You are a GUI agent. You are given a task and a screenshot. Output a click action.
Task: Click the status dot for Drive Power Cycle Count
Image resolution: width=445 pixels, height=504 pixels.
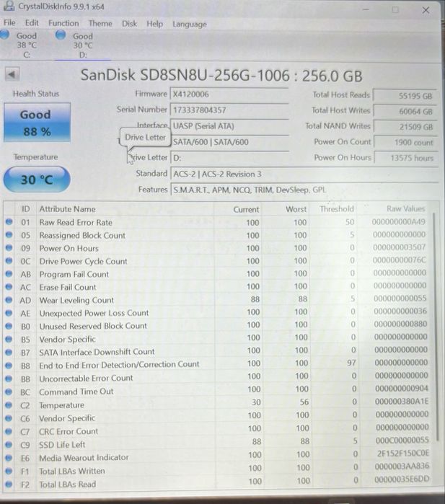point(9,261)
